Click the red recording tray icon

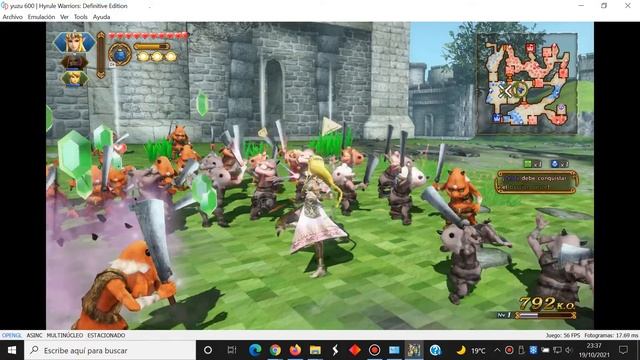(x=509, y=350)
